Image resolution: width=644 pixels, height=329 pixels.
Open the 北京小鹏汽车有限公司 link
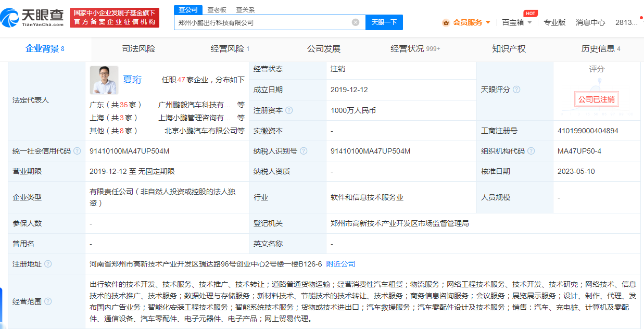pyautogui.click(x=201, y=131)
